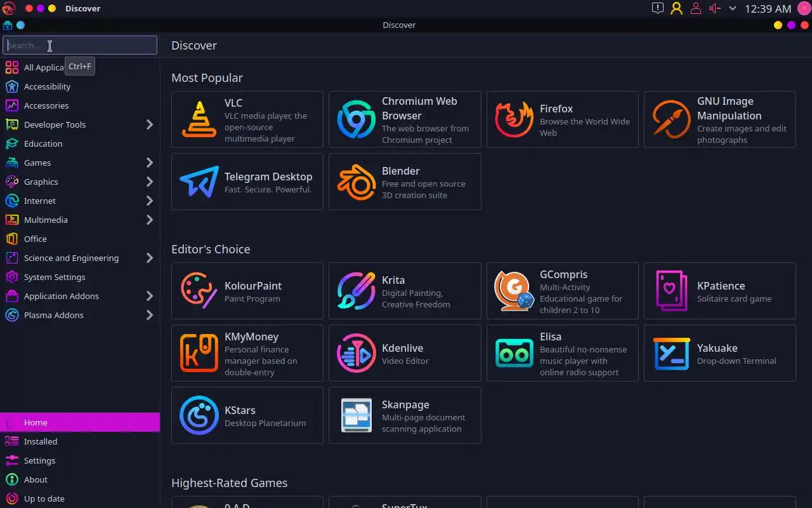Expand the Plasma Addons arrow

(x=150, y=315)
